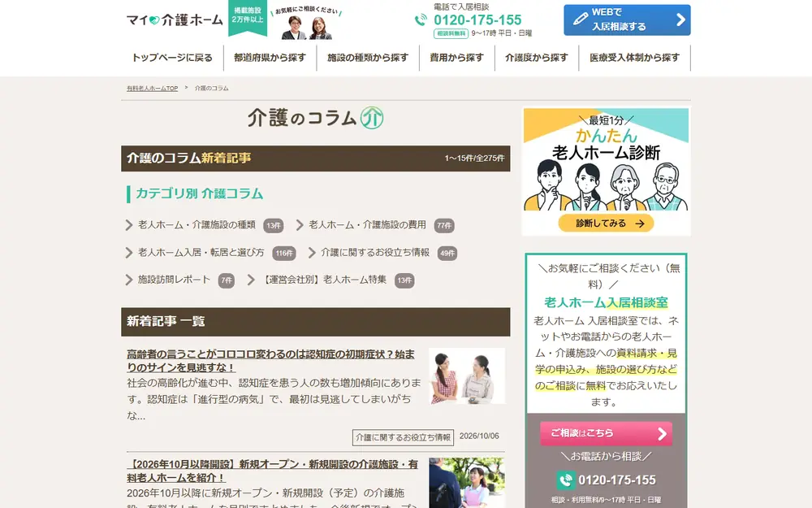Image resolution: width=812 pixels, height=508 pixels.
Task: Click the 13件 count beside 介護施設の種類
Action: [274, 225]
